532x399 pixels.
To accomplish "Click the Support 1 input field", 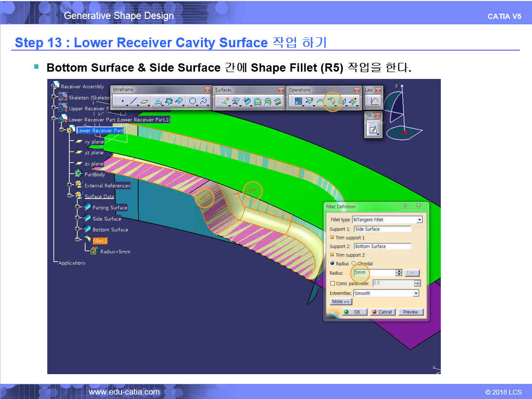I will [382, 229].
